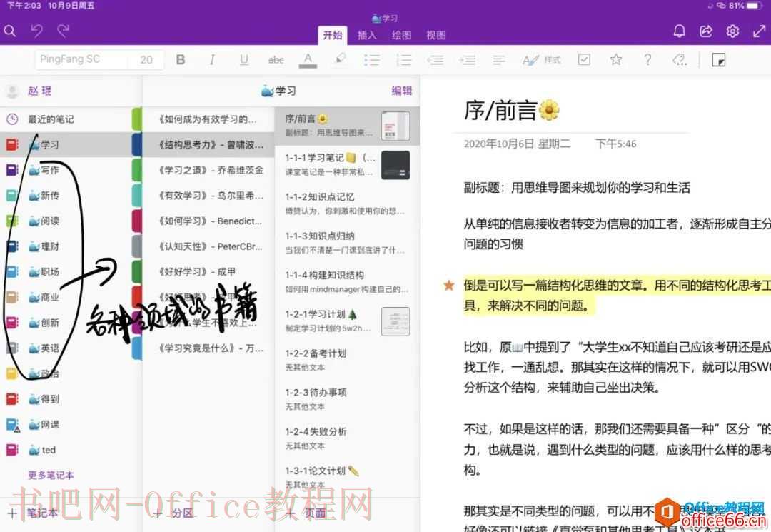Tag the note with a question mark

pyautogui.click(x=647, y=59)
